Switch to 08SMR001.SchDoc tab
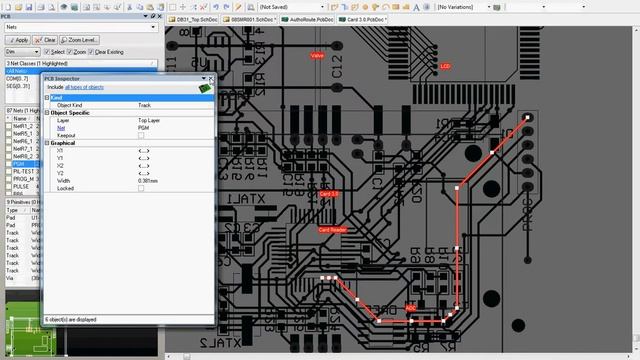640x360 pixels. (249, 20)
